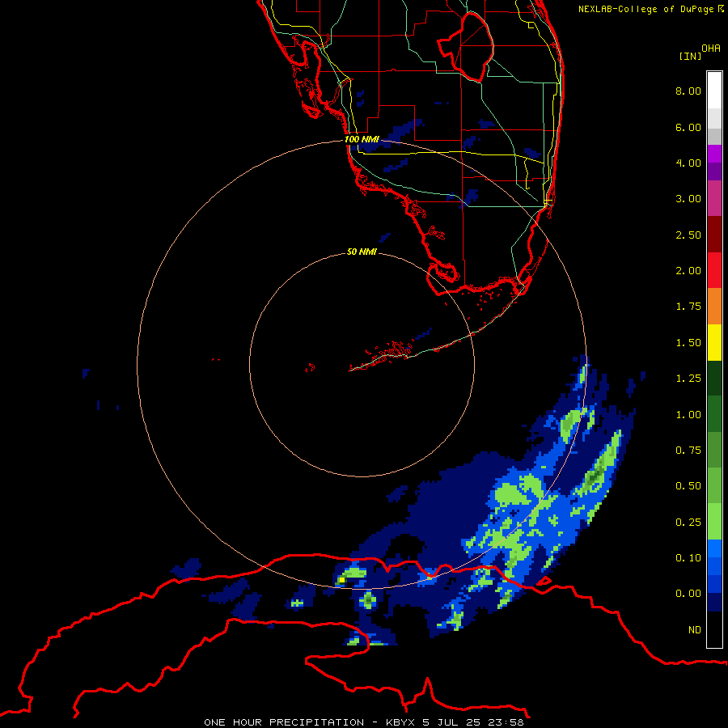Pick the pink legend swatch beside 3.00
This screenshot has width=728, height=728.
714,198
